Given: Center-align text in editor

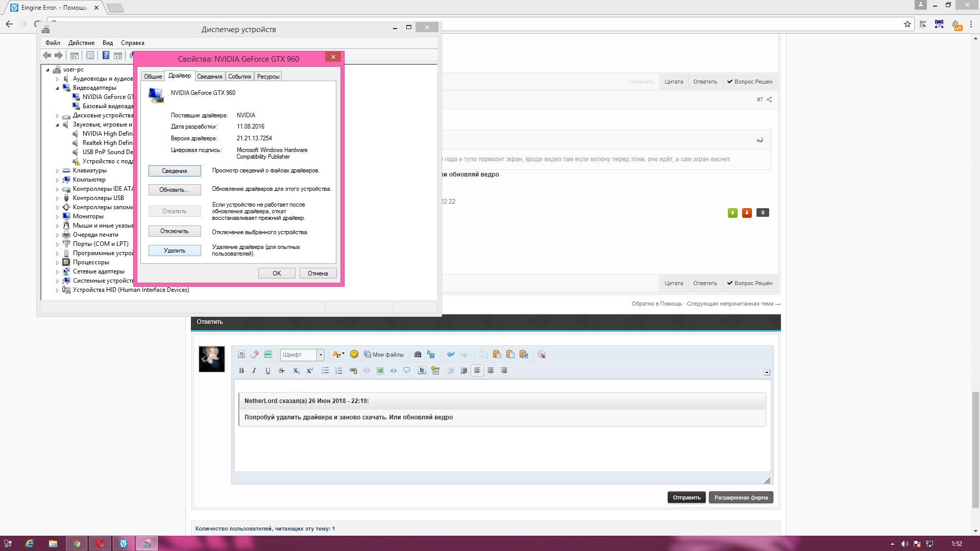Looking at the screenshot, I should 491,371.
